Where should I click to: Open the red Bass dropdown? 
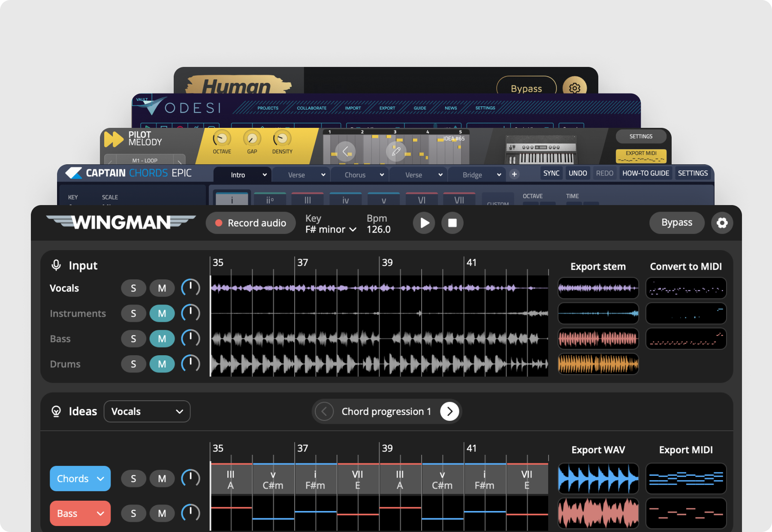(80, 514)
